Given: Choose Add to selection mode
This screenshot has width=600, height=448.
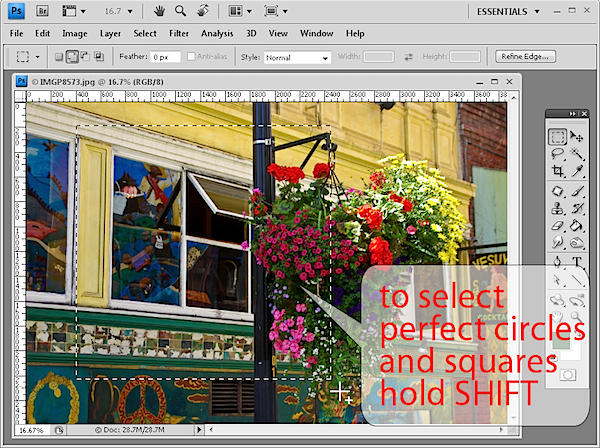Looking at the screenshot, I should click(72, 57).
